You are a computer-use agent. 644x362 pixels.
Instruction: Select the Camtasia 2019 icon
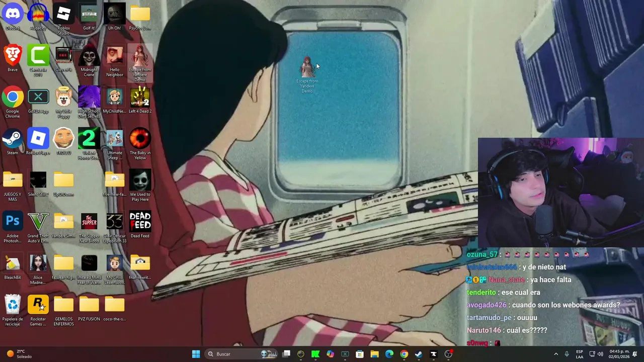pos(38,61)
